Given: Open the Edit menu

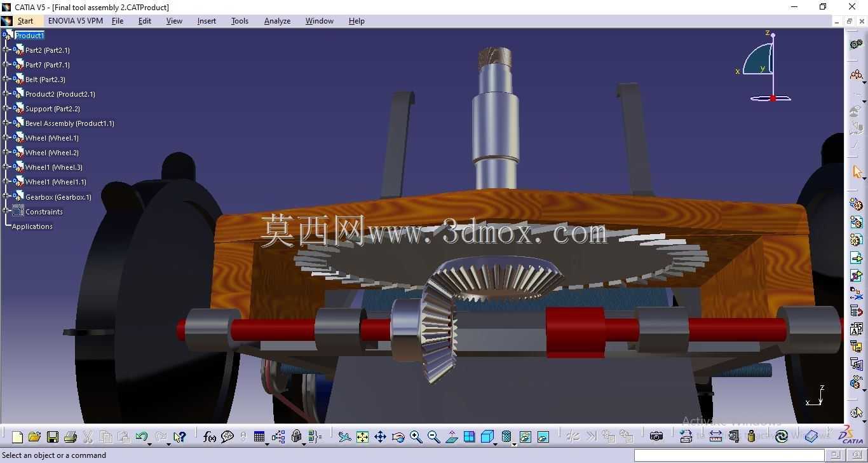Looking at the screenshot, I should click(145, 21).
